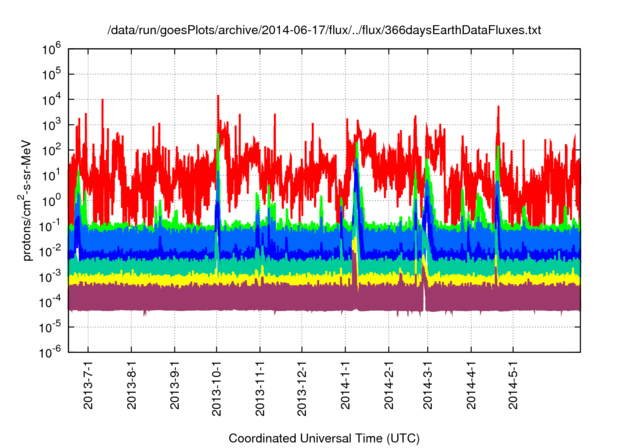Click the 2014-3-1 date label
640x448 pixels.
click(428, 385)
